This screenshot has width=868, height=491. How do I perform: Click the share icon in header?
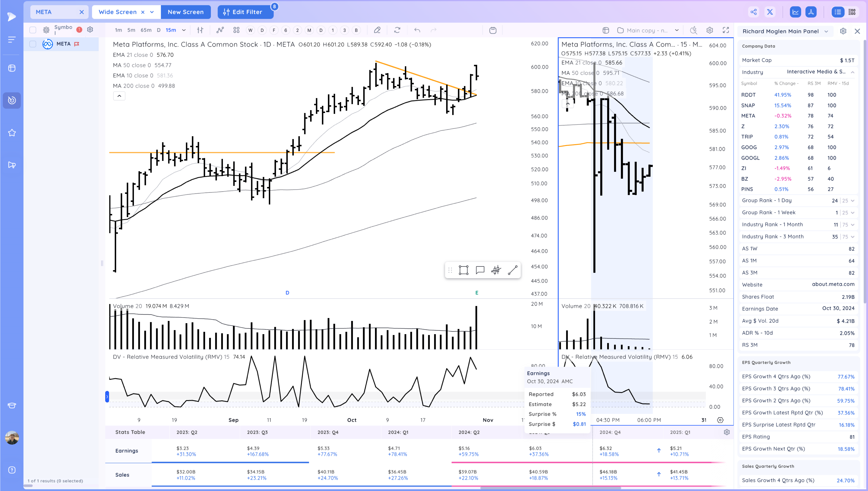(754, 12)
